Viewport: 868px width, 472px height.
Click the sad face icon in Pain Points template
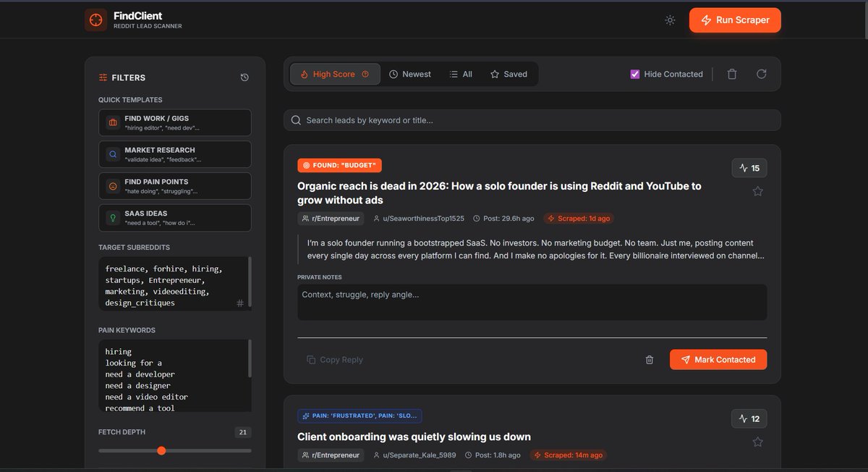pos(113,186)
